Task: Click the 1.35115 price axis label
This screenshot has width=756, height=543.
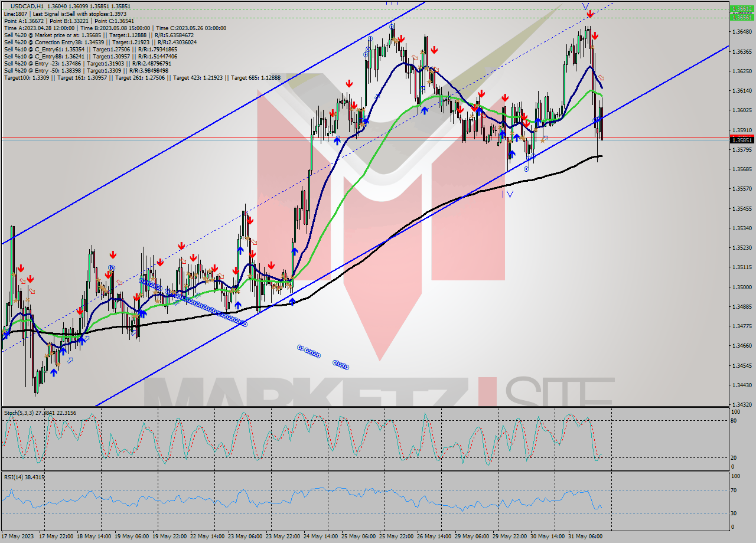Action: pyautogui.click(x=742, y=267)
